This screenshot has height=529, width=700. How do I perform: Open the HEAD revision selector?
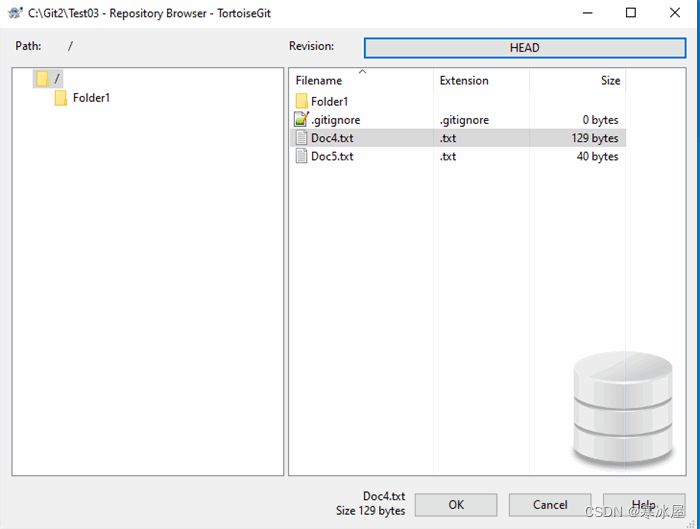pos(525,48)
